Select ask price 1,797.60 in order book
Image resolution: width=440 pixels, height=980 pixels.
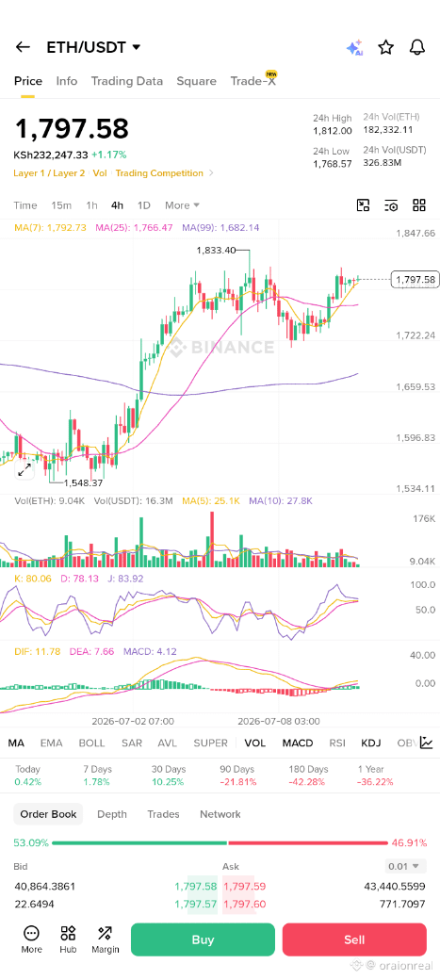pos(244,904)
